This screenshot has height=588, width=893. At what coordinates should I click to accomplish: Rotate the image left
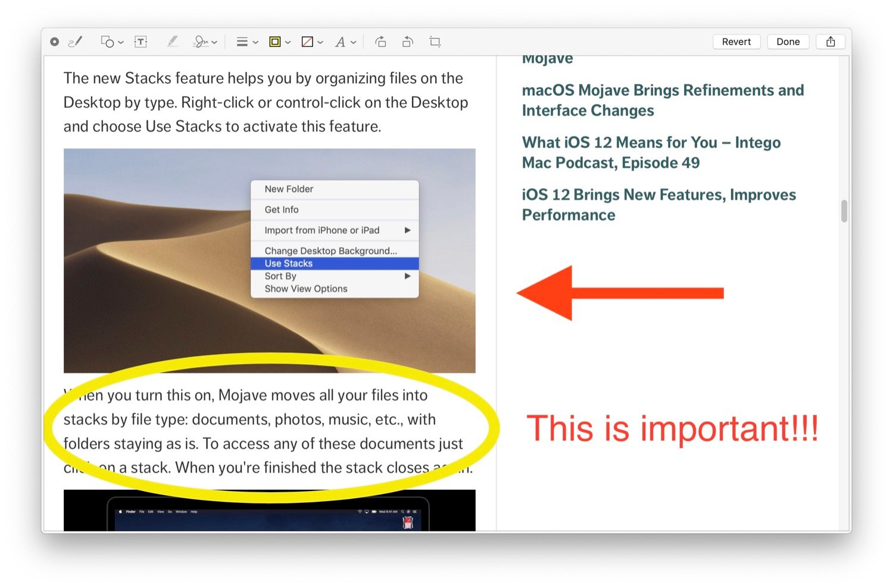pyautogui.click(x=408, y=42)
